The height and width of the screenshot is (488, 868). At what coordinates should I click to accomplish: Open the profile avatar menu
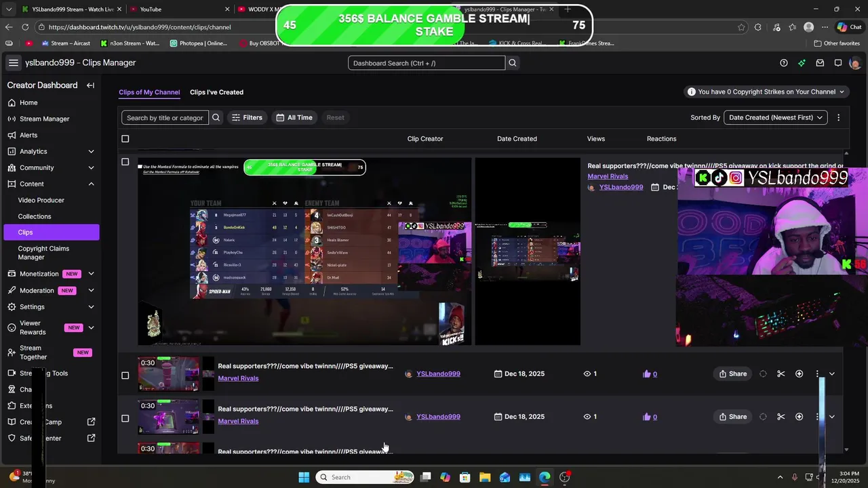coord(855,63)
